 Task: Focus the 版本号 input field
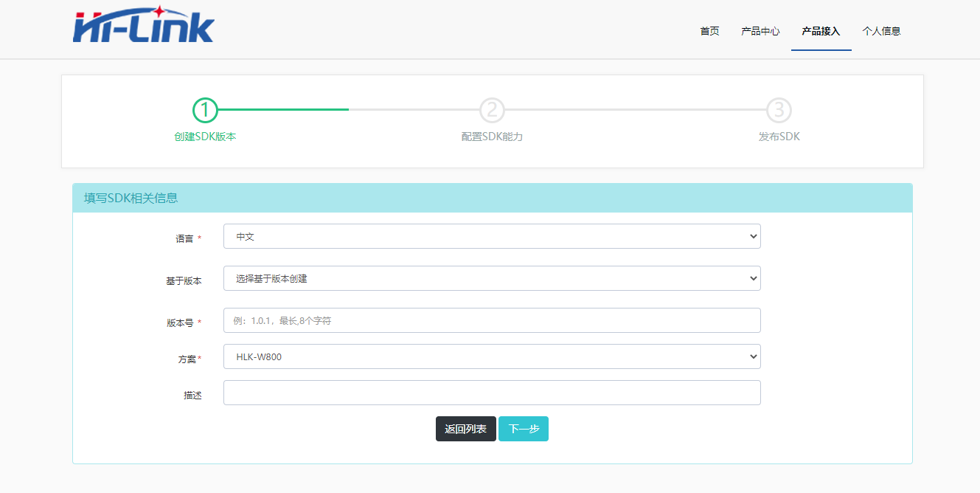(x=491, y=320)
